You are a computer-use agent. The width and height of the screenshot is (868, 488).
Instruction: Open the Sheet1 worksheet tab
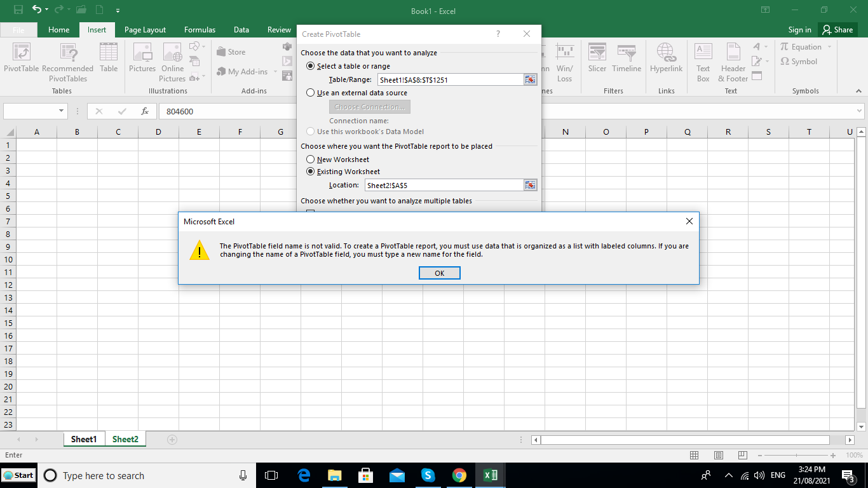(x=84, y=439)
